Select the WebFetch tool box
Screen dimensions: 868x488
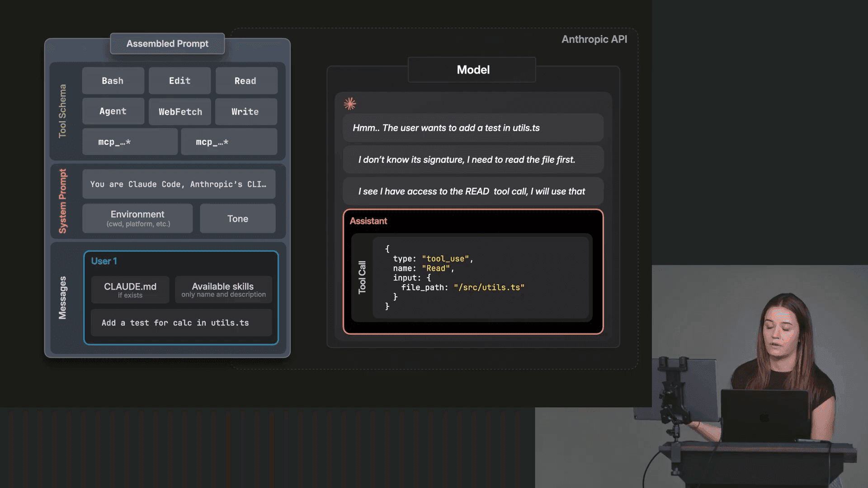179,111
